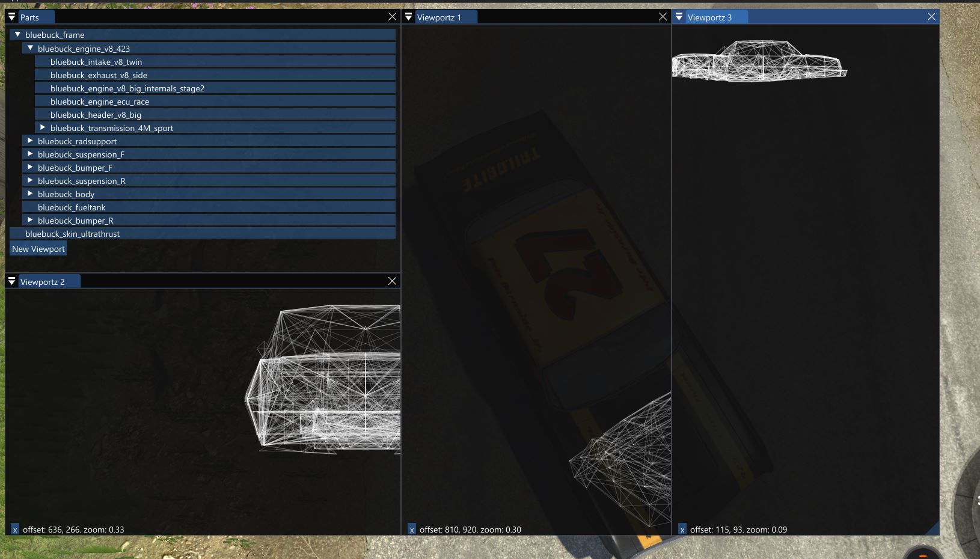Create a New Viewport
This screenshot has width=980, height=559.
[38, 249]
